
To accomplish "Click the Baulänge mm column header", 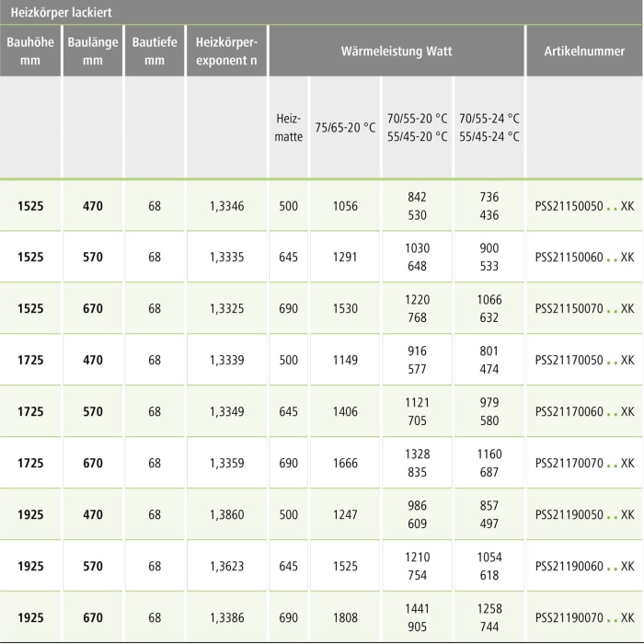I will point(92,52).
